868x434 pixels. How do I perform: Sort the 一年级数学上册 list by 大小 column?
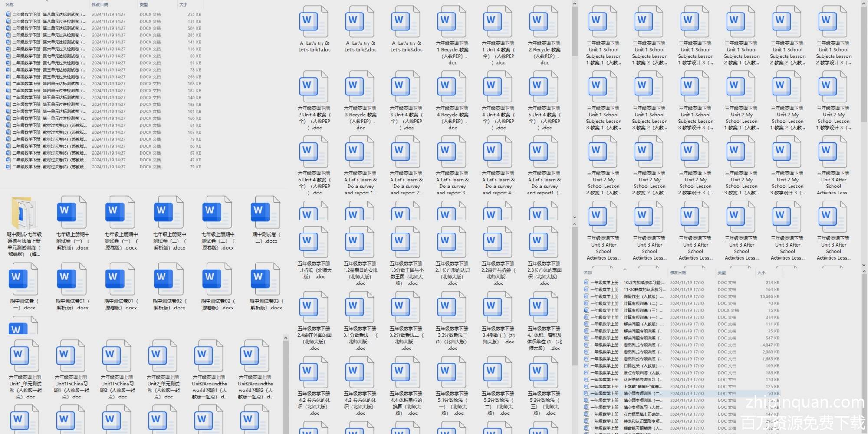pos(761,273)
